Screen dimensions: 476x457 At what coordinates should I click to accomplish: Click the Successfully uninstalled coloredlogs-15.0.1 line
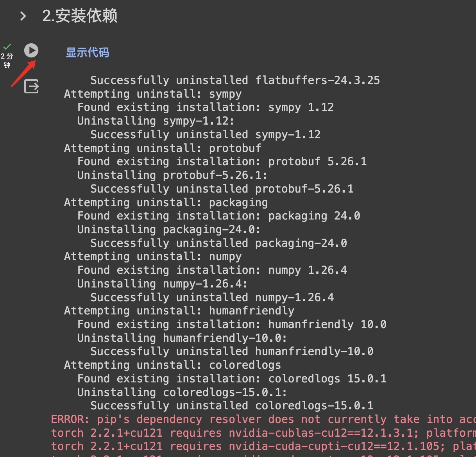coord(232,406)
